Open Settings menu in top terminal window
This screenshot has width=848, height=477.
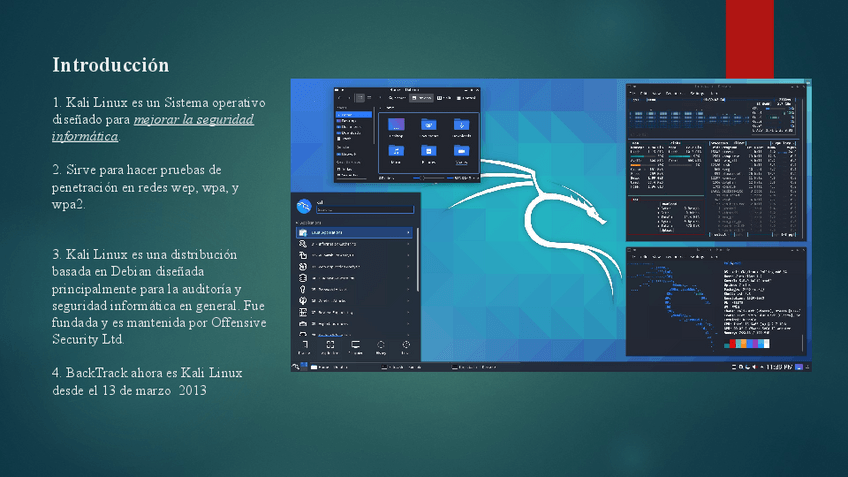pos(698,93)
